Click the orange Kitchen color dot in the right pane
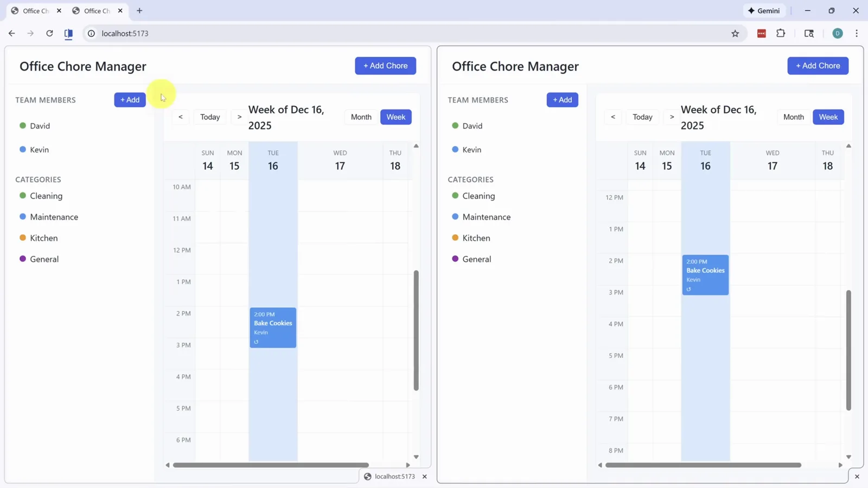868x488 pixels. tap(455, 237)
